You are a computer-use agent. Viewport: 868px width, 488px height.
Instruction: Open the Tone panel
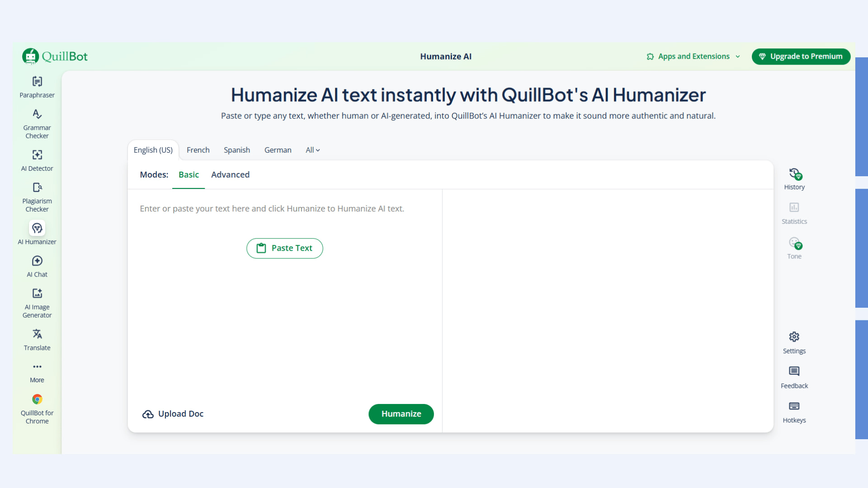(x=794, y=248)
